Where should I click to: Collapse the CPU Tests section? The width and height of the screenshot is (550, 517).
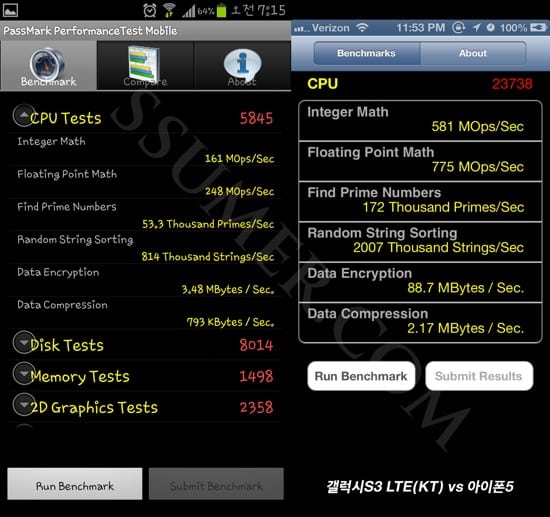tap(24, 115)
